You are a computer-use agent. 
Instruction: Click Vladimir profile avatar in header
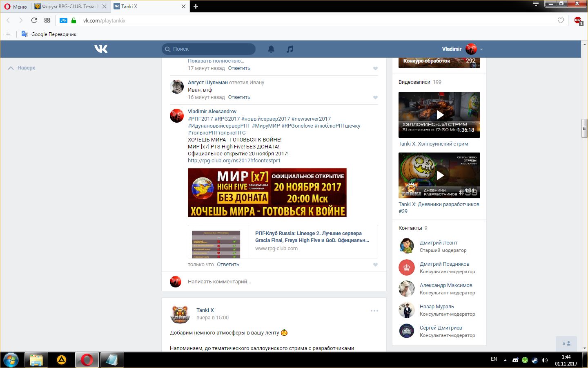[471, 49]
